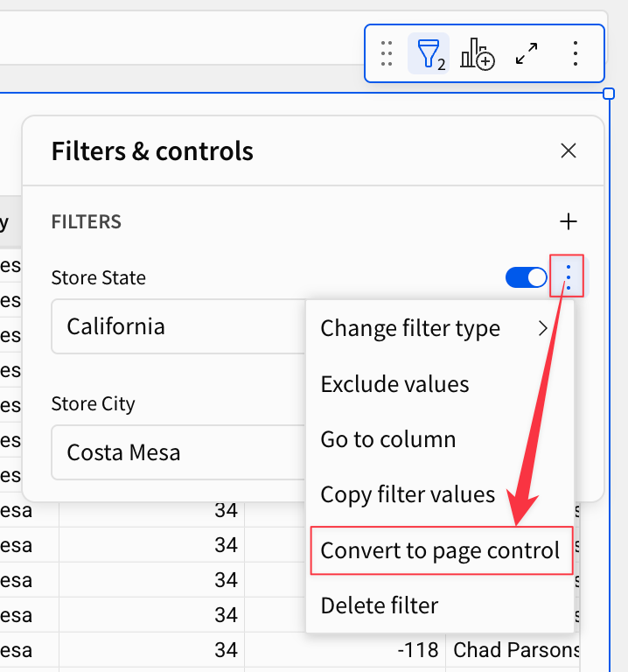Choose Delete filter from the menu
Screen dimensions: 628x672
click(x=380, y=605)
